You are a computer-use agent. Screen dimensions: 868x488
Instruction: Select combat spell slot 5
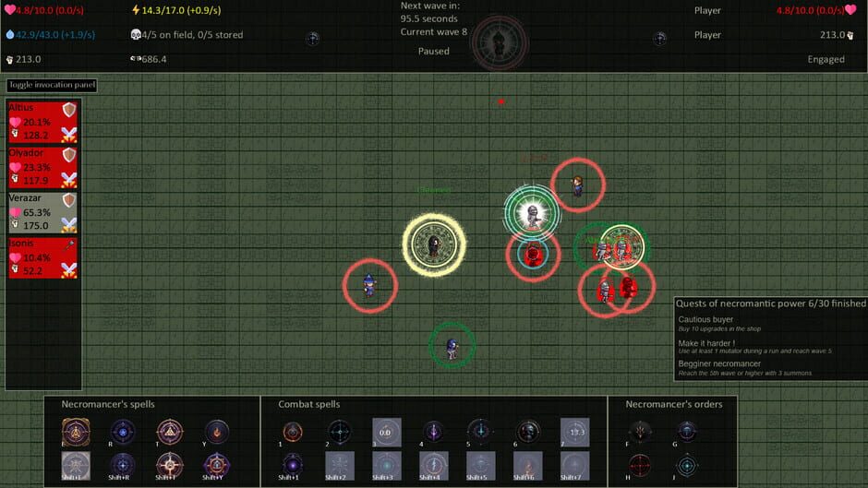480,431
